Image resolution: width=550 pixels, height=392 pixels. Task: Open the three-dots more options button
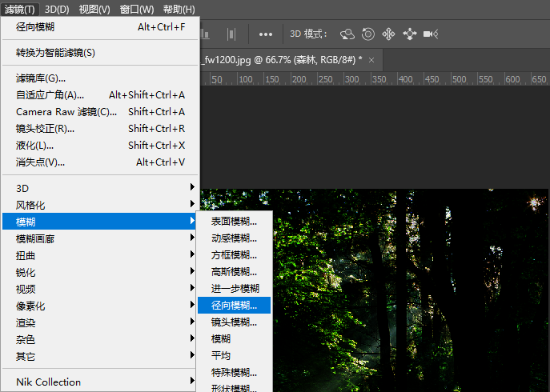point(266,34)
